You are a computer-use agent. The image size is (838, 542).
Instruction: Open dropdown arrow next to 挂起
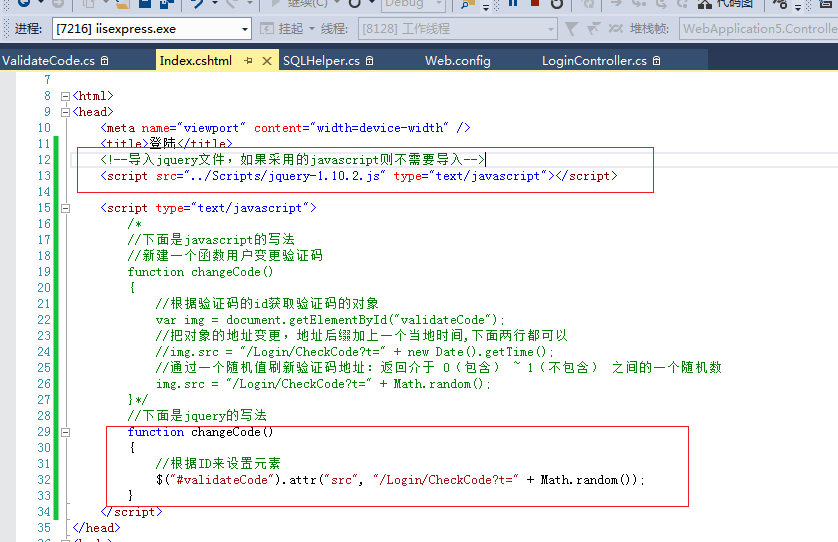tap(312, 29)
